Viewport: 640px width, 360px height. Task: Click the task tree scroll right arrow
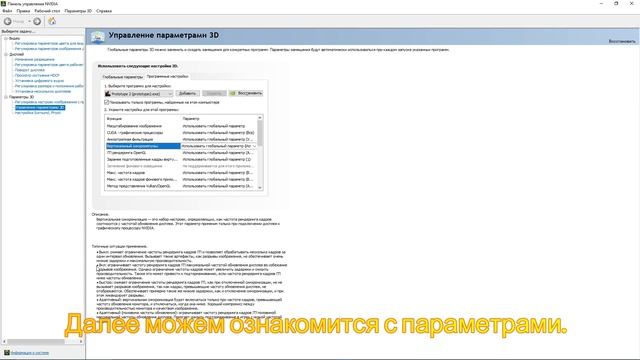[81, 341]
